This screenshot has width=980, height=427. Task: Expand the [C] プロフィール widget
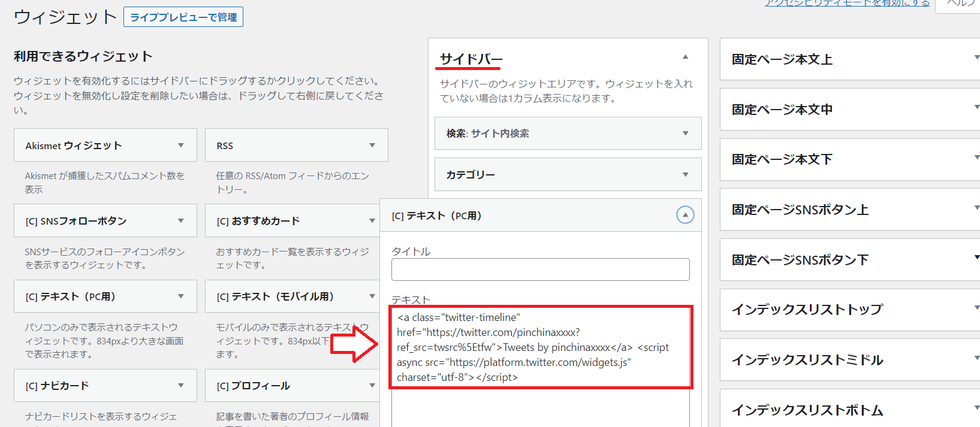(372, 386)
